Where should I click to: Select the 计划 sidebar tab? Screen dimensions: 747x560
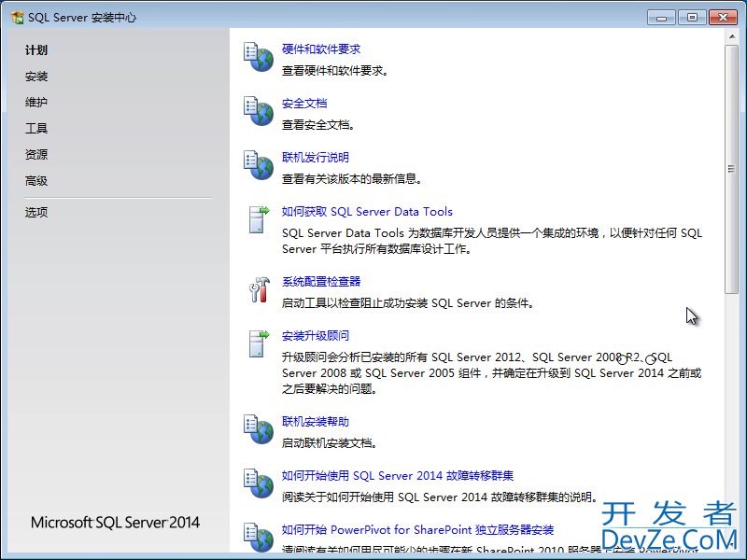pyautogui.click(x=36, y=50)
